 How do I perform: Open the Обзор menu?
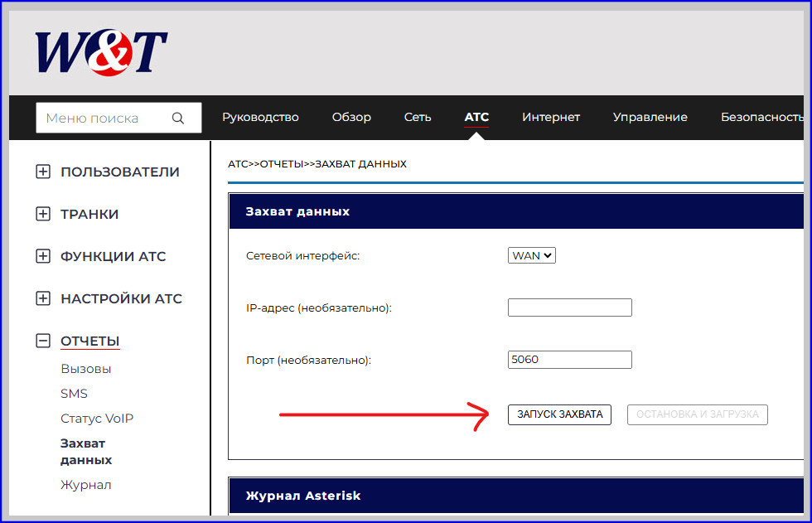[351, 117]
